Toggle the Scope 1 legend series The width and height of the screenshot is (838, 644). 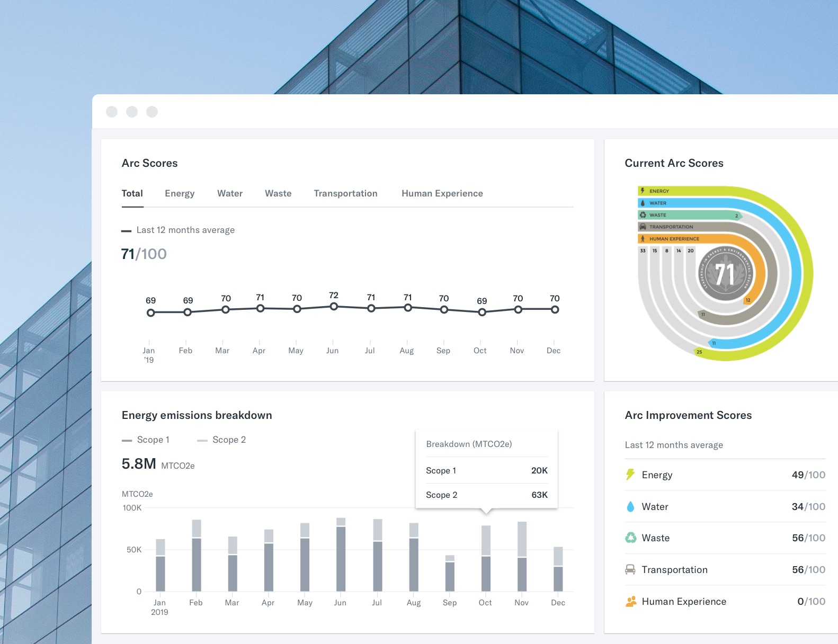(x=146, y=440)
